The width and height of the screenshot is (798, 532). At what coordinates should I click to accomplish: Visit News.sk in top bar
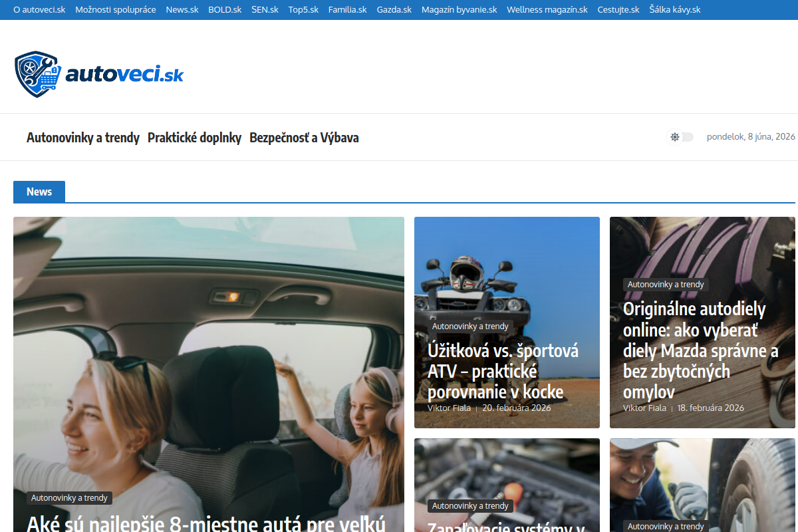click(x=182, y=10)
